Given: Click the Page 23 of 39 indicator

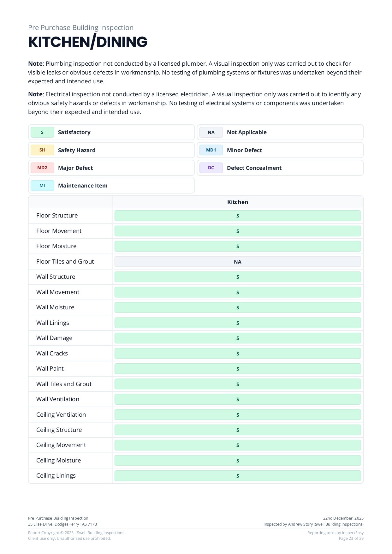Looking at the screenshot, I should 351,539.
